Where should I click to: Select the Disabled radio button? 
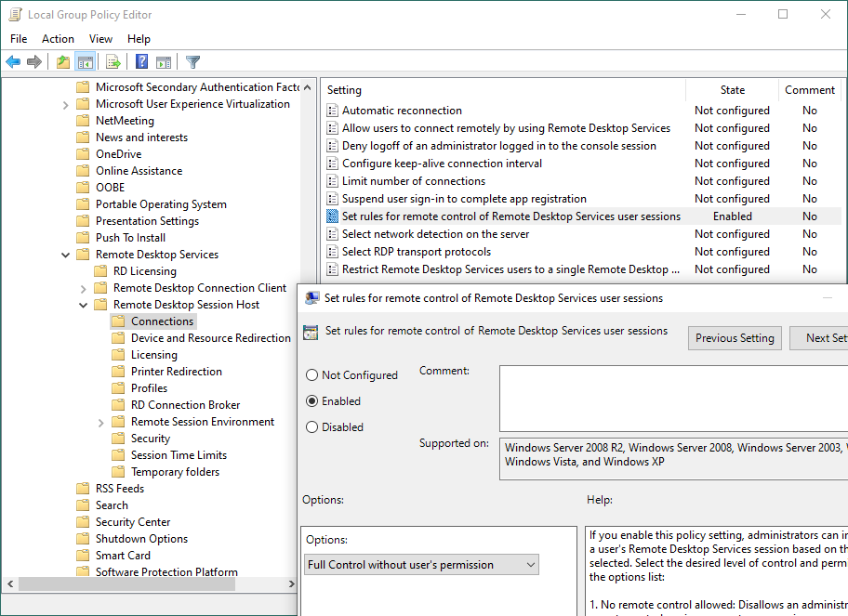pos(312,426)
